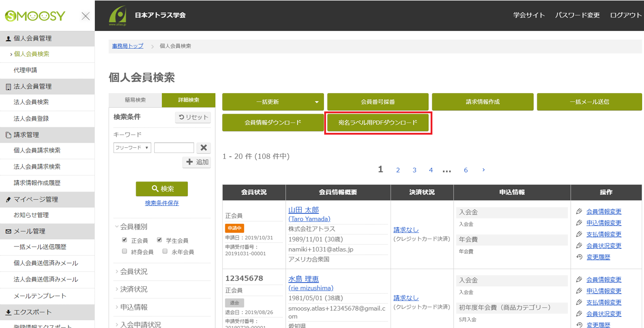
Task: Click the Atlas society logo in header
Action: click(118, 16)
